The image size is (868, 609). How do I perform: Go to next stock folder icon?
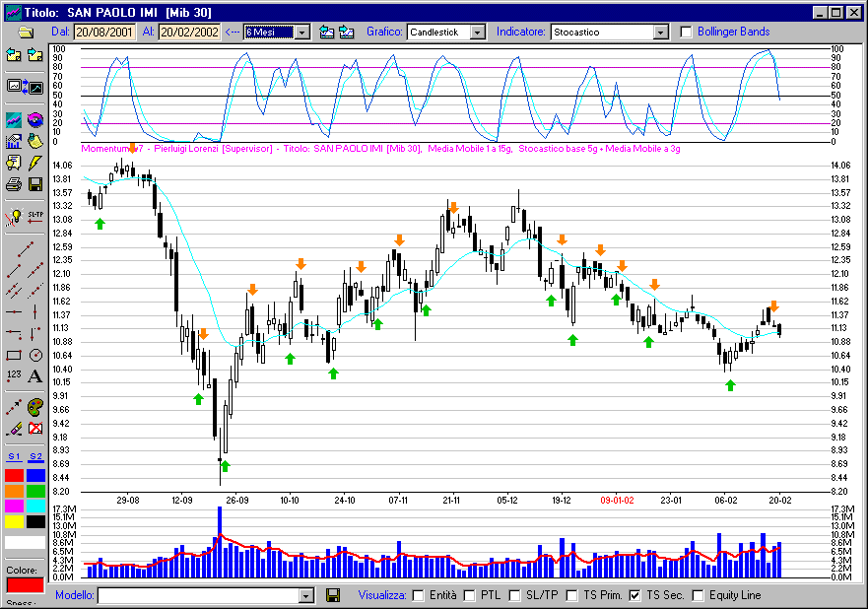35,54
